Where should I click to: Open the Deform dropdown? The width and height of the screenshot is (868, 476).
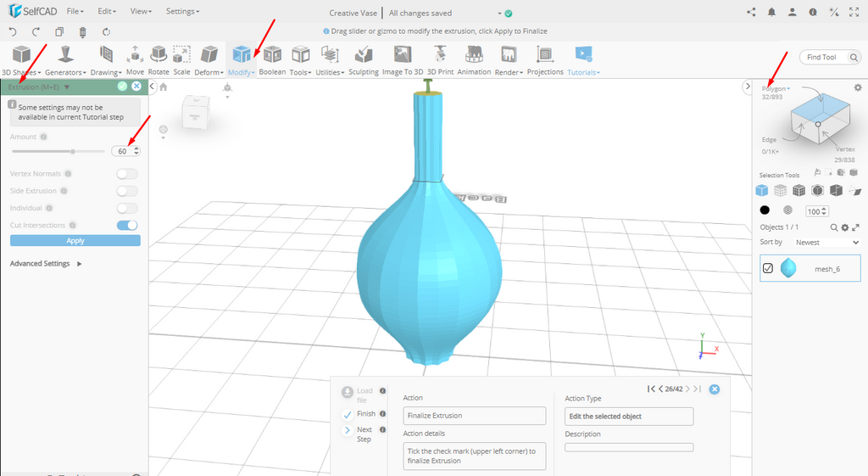(209, 60)
